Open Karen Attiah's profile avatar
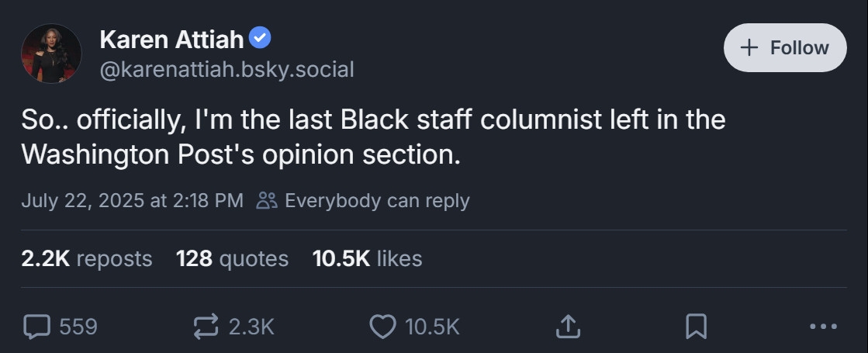This screenshot has width=868, height=353. click(x=52, y=53)
